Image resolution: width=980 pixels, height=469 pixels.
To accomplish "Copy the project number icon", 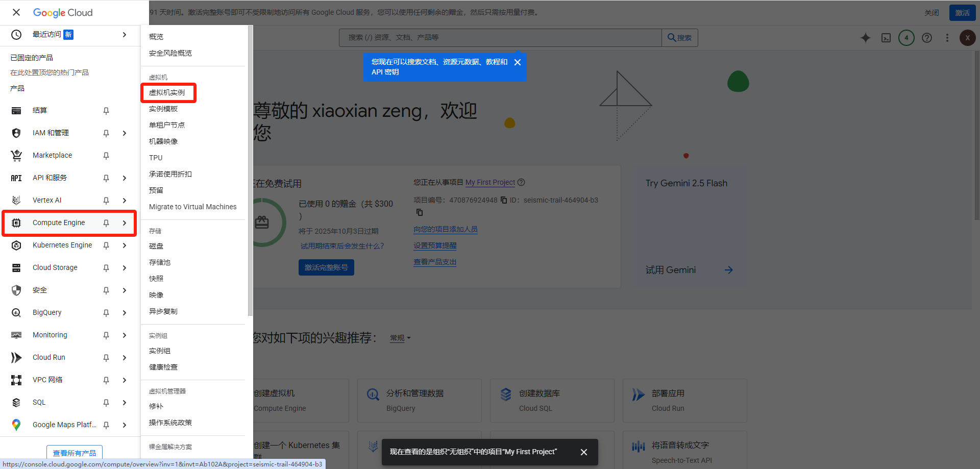I will [504, 200].
